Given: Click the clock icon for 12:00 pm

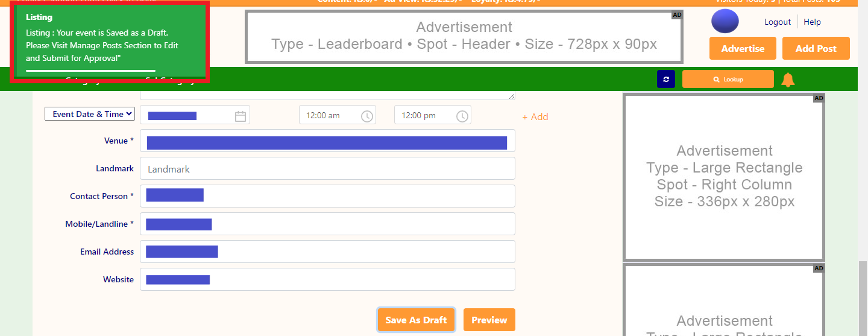Looking at the screenshot, I should pos(462,116).
